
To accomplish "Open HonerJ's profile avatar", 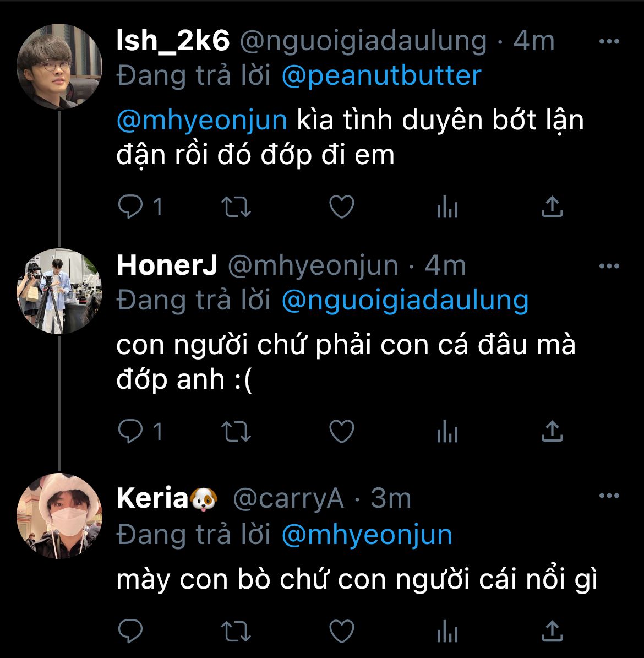I will point(59,291).
